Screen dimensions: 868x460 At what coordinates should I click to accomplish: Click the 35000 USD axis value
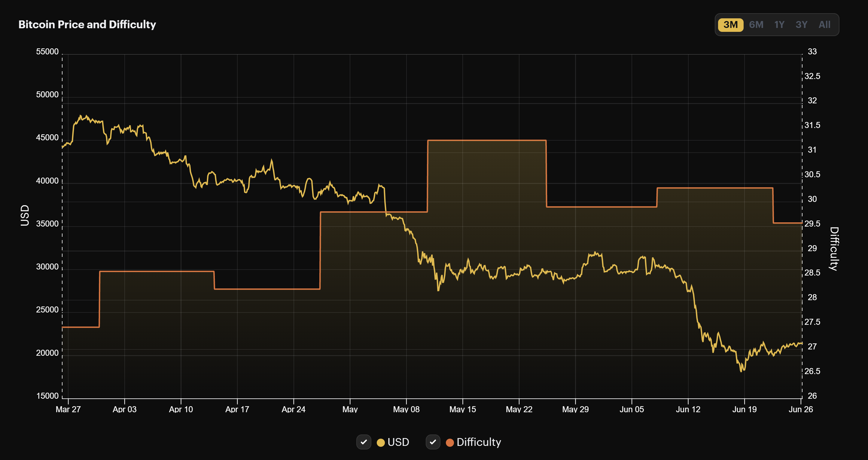(x=47, y=224)
